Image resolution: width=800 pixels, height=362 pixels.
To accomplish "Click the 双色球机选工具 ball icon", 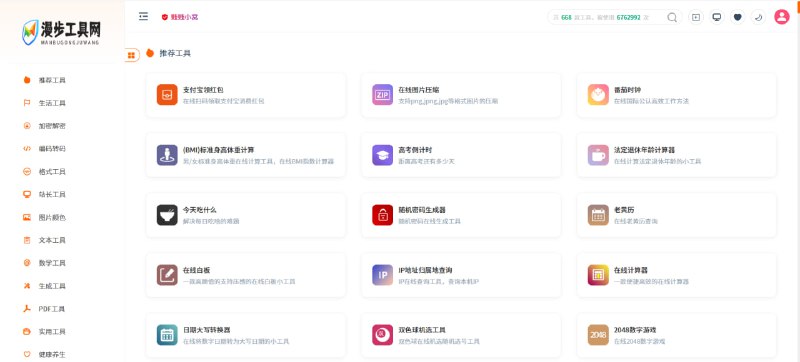I will point(382,335).
